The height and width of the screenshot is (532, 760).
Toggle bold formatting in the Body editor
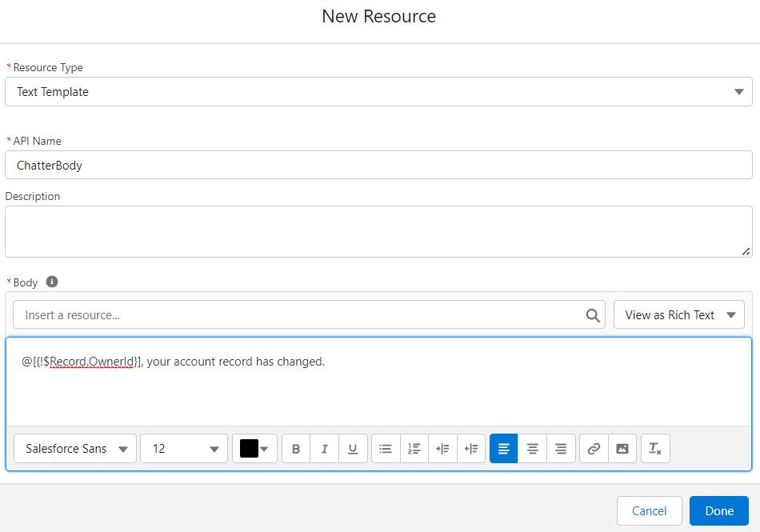pyautogui.click(x=295, y=449)
